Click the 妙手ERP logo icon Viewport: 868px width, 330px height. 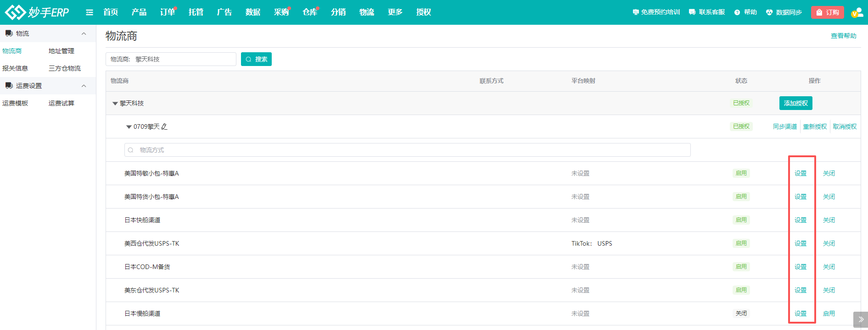click(15, 12)
